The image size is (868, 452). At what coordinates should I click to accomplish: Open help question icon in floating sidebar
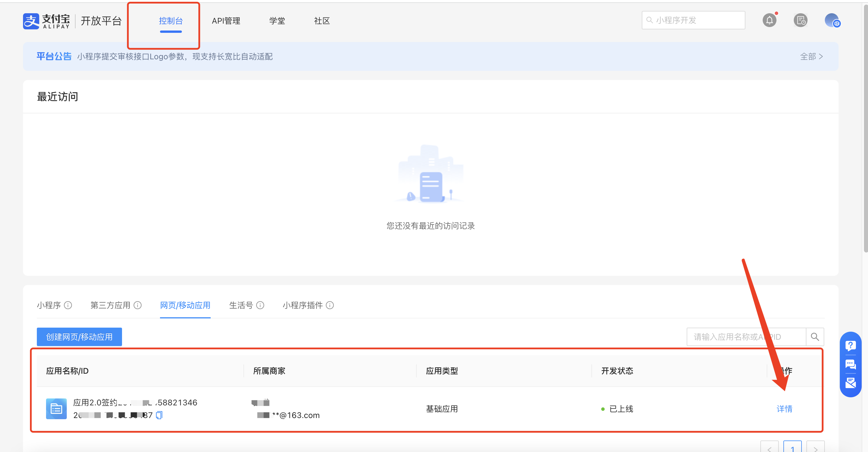(x=850, y=345)
